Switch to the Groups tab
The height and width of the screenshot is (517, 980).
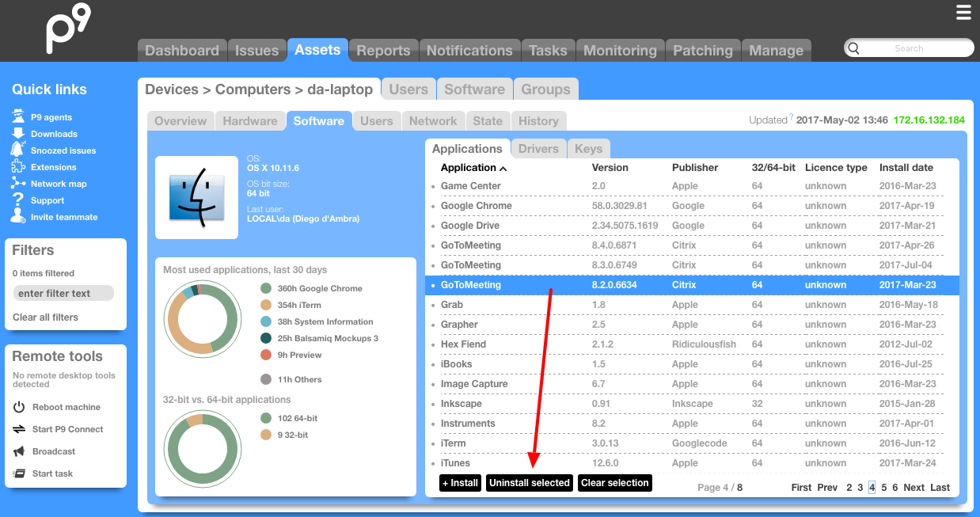(546, 89)
